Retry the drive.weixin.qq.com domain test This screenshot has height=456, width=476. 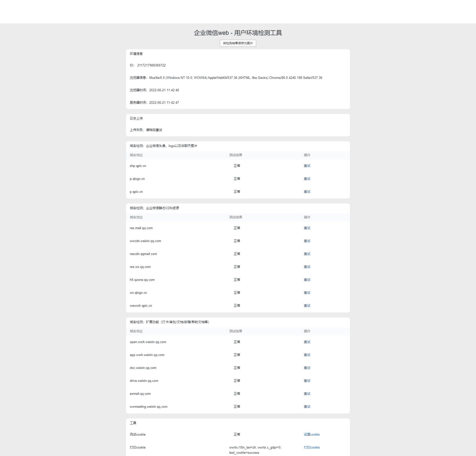pyautogui.click(x=307, y=381)
